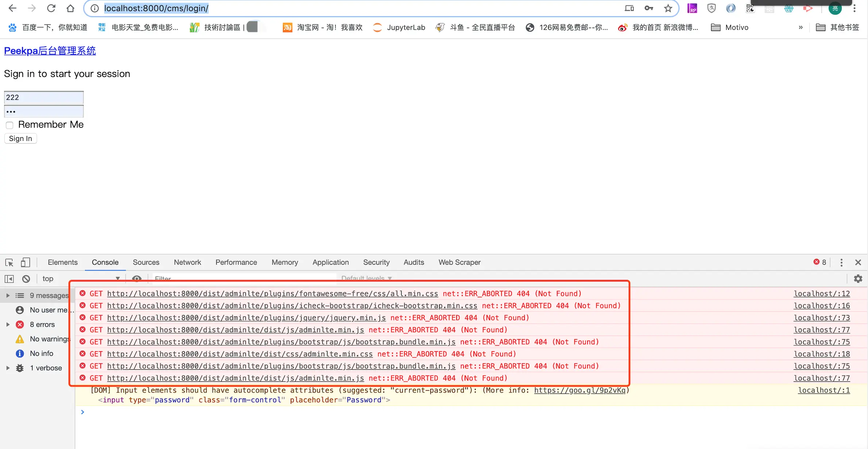Check the Remember Me checkbox
This screenshot has width=868, height=449.
[x=9, y=125]
